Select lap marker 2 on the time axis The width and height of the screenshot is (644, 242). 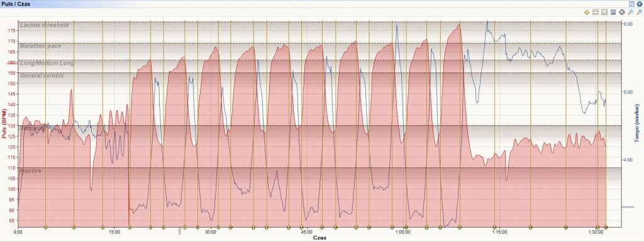click(x=74, y=227)
